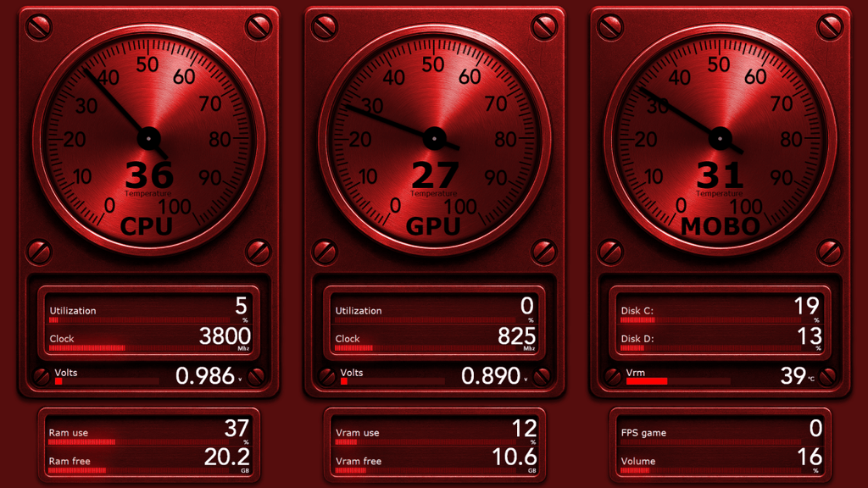Click the MOBO gauge center pivot
This screenshot has width=868, height=488.
pos(720,136)
